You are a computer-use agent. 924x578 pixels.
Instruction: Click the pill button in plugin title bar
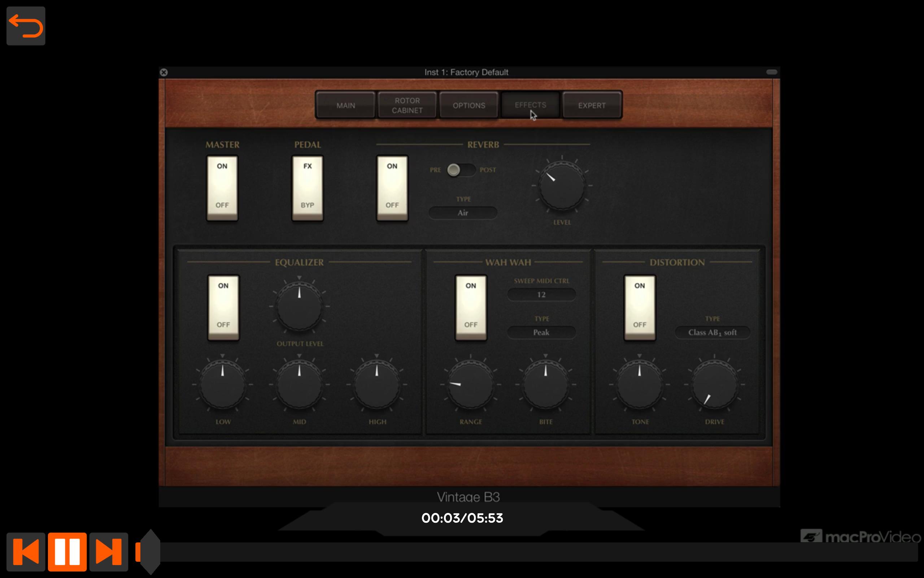pos(772,72)
